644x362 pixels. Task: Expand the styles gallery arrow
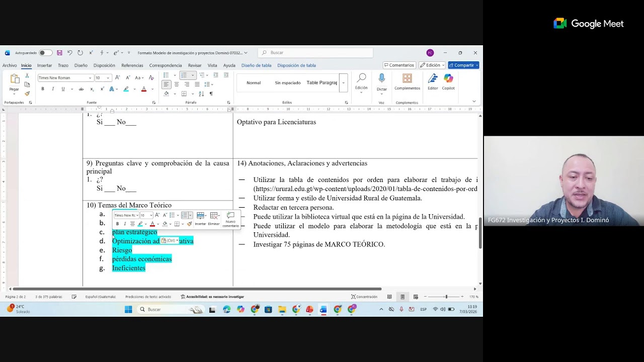pos(343,83)
